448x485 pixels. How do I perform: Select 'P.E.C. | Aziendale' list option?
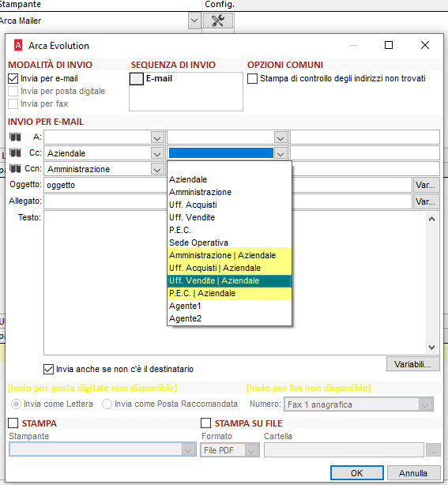[229, 294]
